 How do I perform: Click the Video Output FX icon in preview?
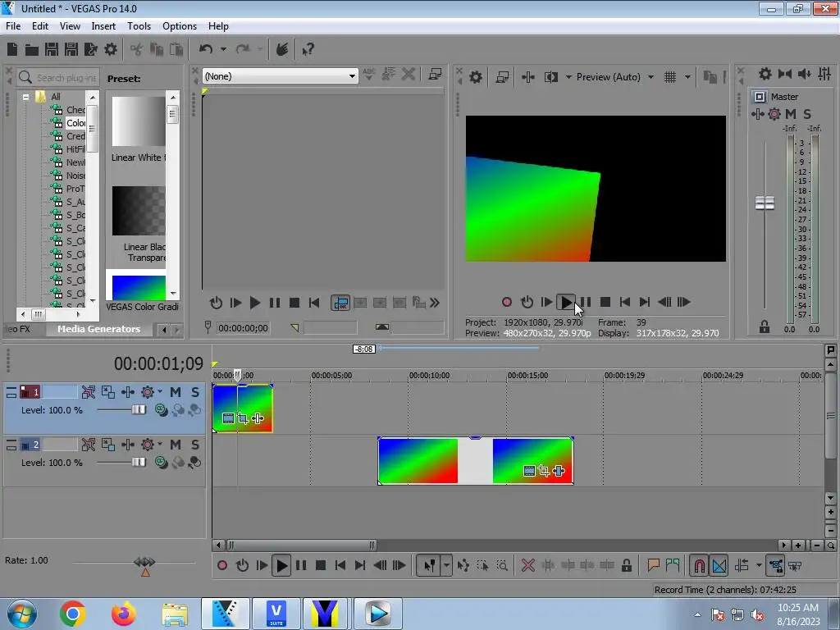tap(528, 77)
